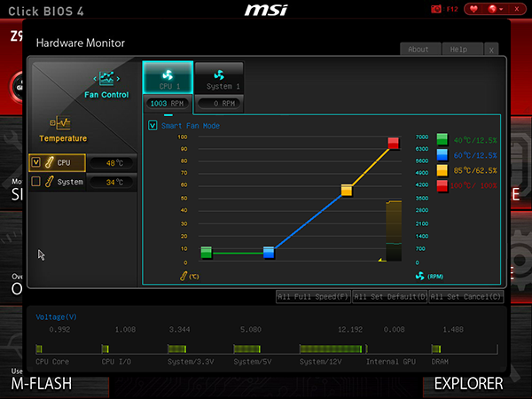Switch to the CPU 1 fan tab
The image size is (532, 399).
[168, 77]
